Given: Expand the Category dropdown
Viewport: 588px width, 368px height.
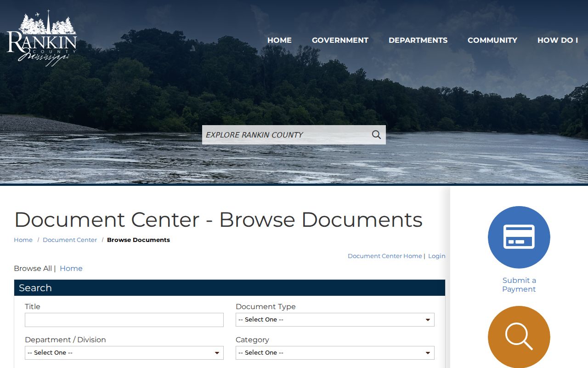Looking at the screenshot, I should 335,353.
